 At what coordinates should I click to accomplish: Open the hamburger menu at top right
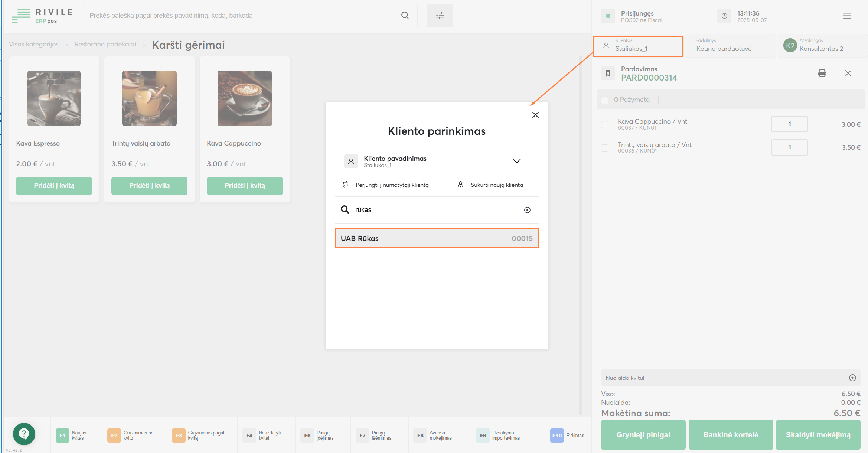tap(847, 16)
